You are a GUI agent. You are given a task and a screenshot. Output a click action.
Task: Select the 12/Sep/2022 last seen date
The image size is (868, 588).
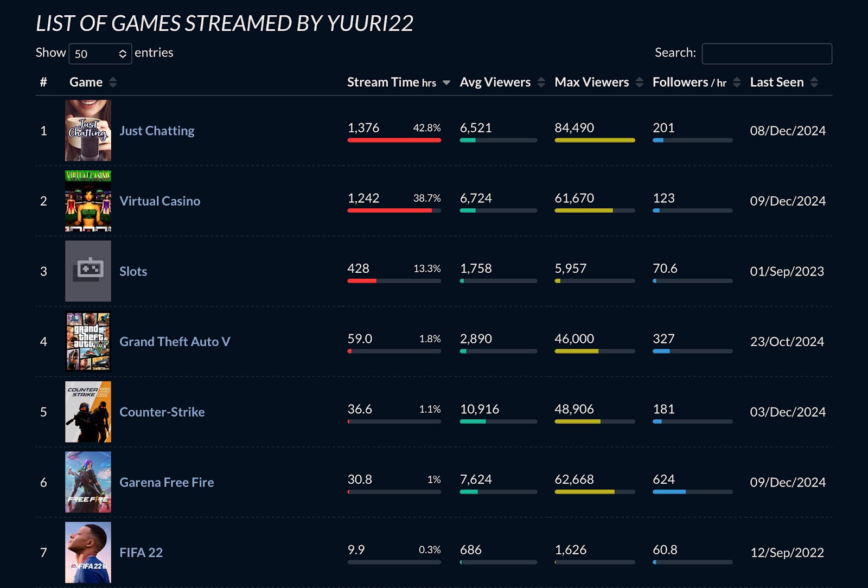[x=787, y=553]
